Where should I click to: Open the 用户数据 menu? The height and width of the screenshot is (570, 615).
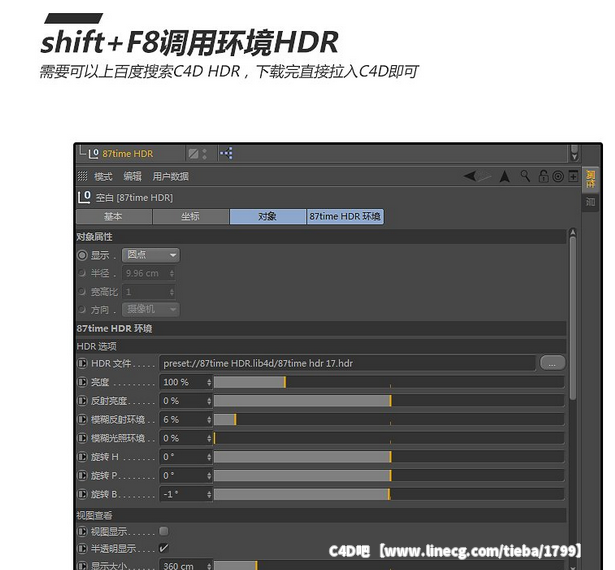pyautogui.click(x=170, y=177)
